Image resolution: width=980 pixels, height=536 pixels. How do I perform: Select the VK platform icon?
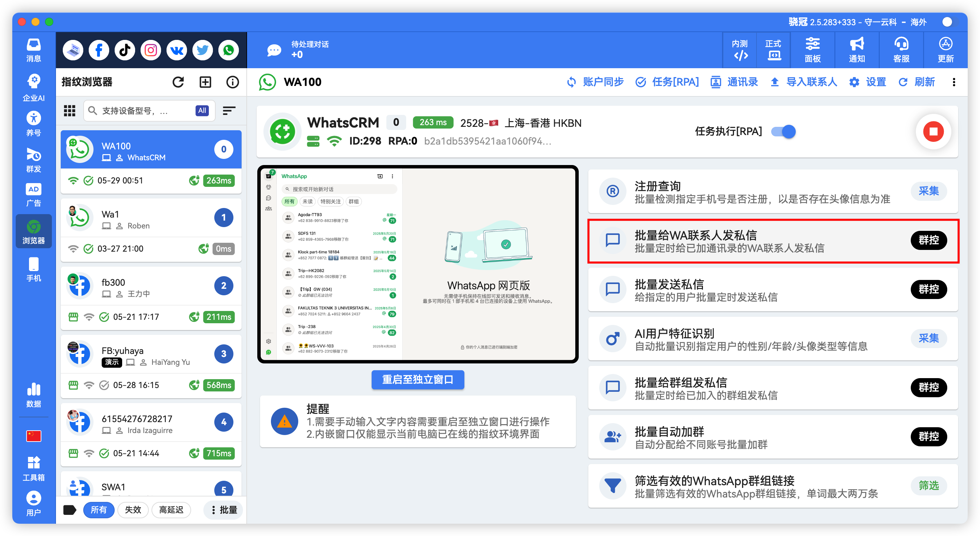[x=176, y=50]
